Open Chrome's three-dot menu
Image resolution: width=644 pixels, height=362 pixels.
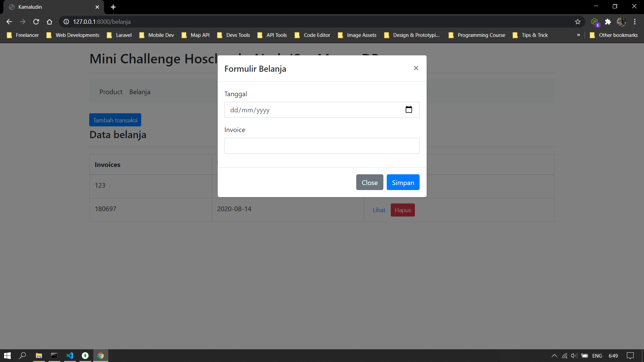[x=635, y=22]
